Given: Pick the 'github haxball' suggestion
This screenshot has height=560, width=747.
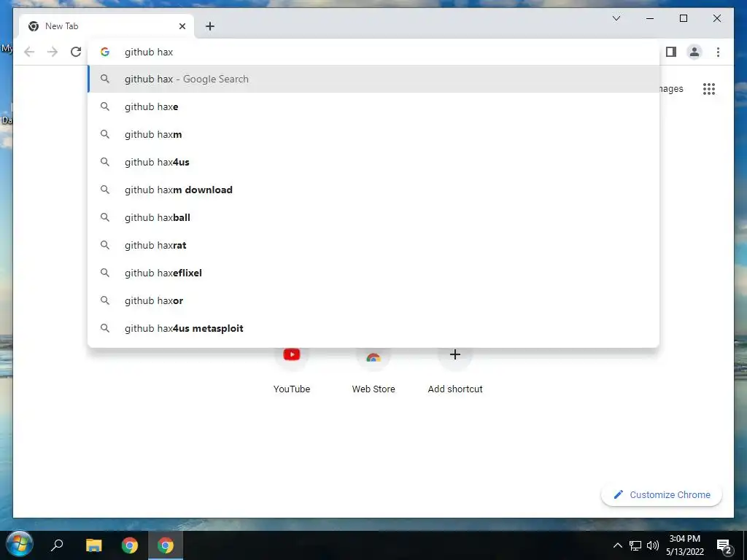Looking at the screenshot, I should click(374, 217).
